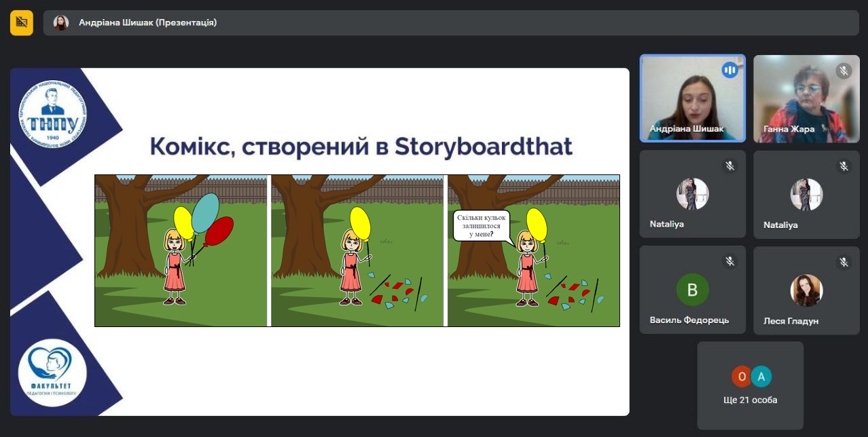Viewport: 868px width, 437px height.
Task: Select the Андріана Шишак (Презентація) title text
Action: 147,22
